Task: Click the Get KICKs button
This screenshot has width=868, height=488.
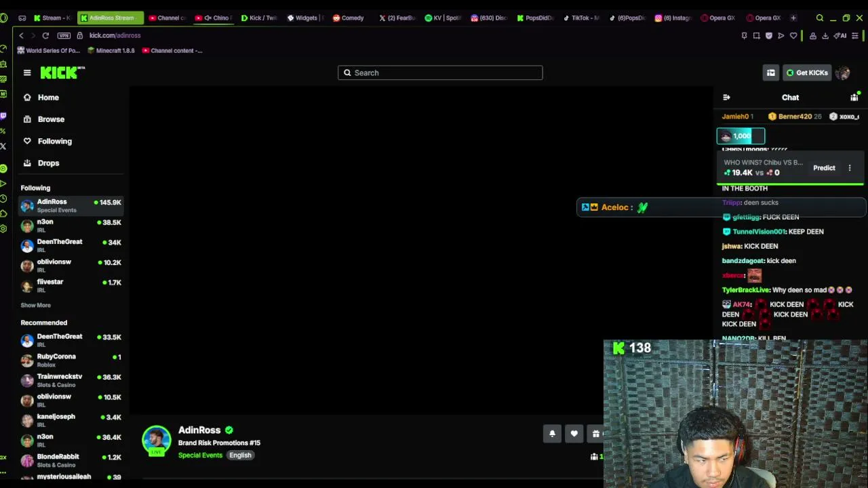Action: [x=807, y=73]
